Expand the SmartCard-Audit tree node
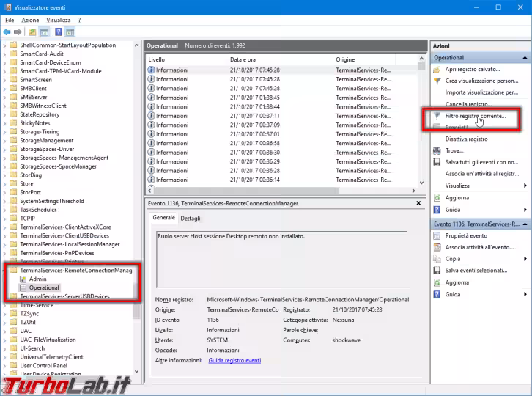 [4, 54]
